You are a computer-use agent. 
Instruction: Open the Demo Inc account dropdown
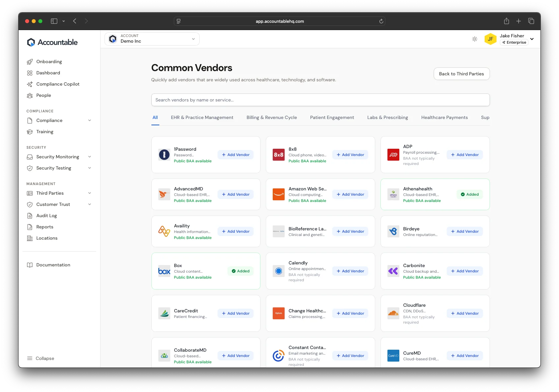pos(152,39)
